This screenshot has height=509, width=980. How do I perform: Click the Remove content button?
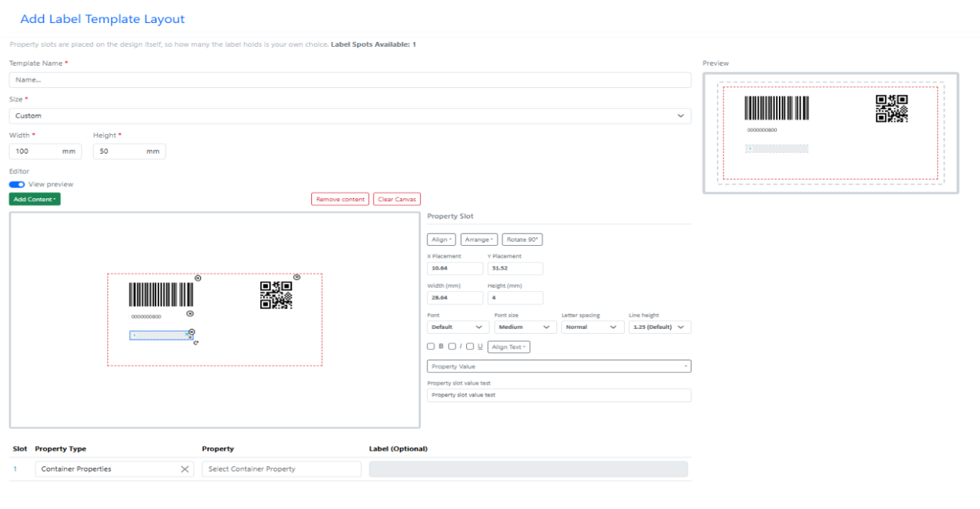[340, 200]
